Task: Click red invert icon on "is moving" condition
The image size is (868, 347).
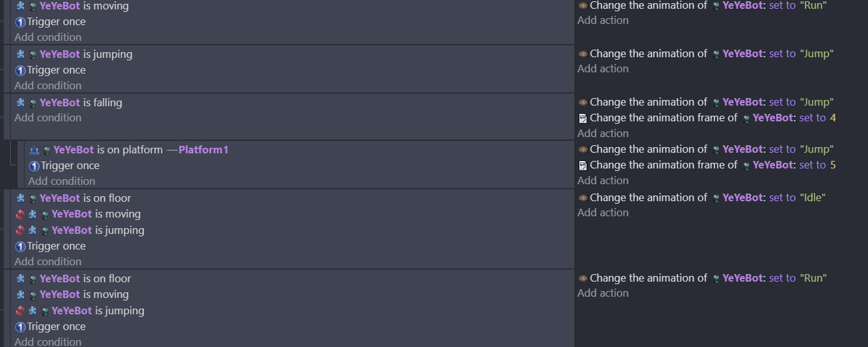Action: point(20,214)
